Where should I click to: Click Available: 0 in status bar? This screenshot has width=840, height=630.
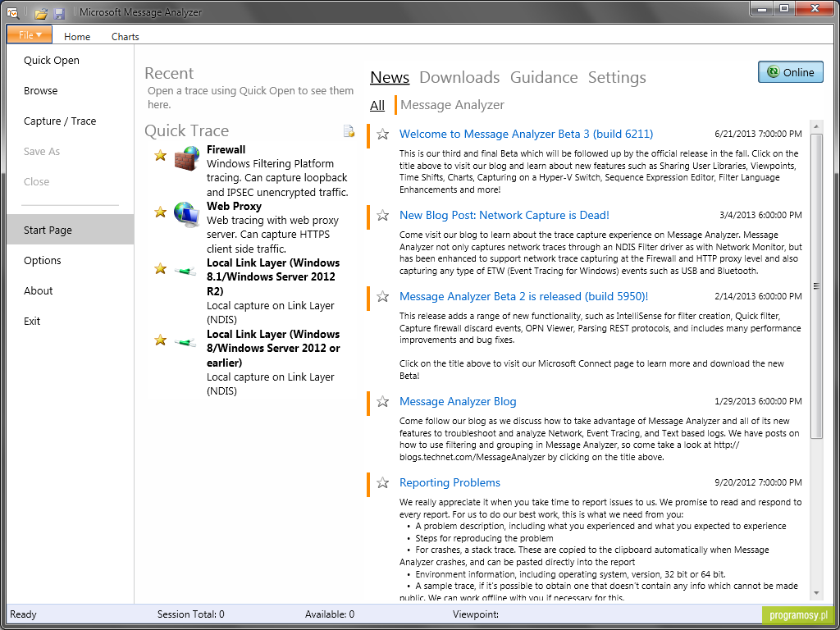(330, 614)
